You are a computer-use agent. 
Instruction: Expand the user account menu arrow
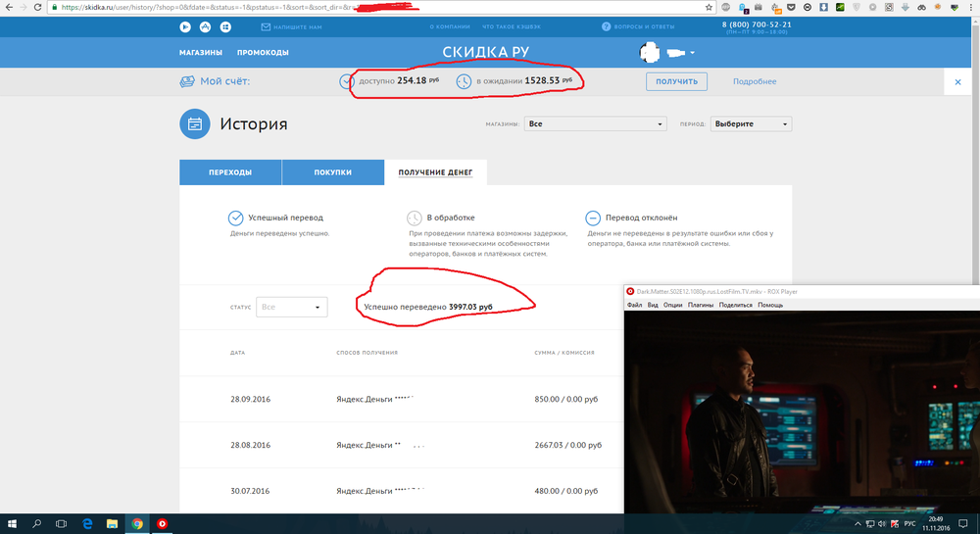(x=692, y=53)
